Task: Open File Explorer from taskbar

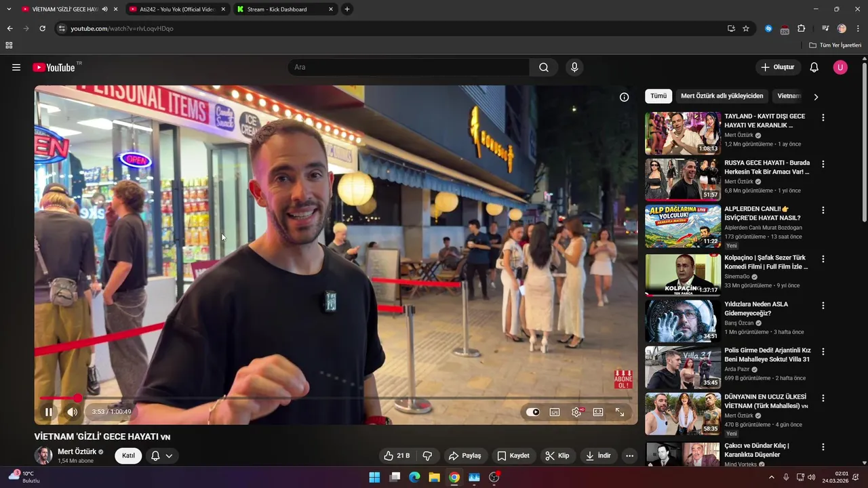Action: click(434, 477)
